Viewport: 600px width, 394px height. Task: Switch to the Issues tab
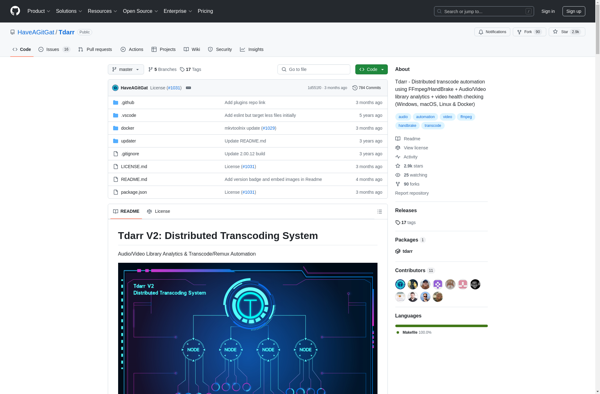pyautogui.click(x=54, y=49)
